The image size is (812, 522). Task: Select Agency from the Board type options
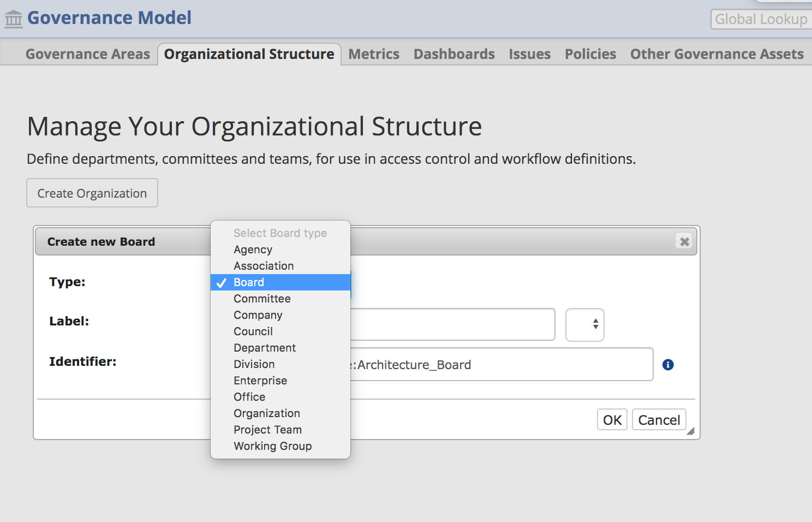pyautogui.click(x=253, y=249)
